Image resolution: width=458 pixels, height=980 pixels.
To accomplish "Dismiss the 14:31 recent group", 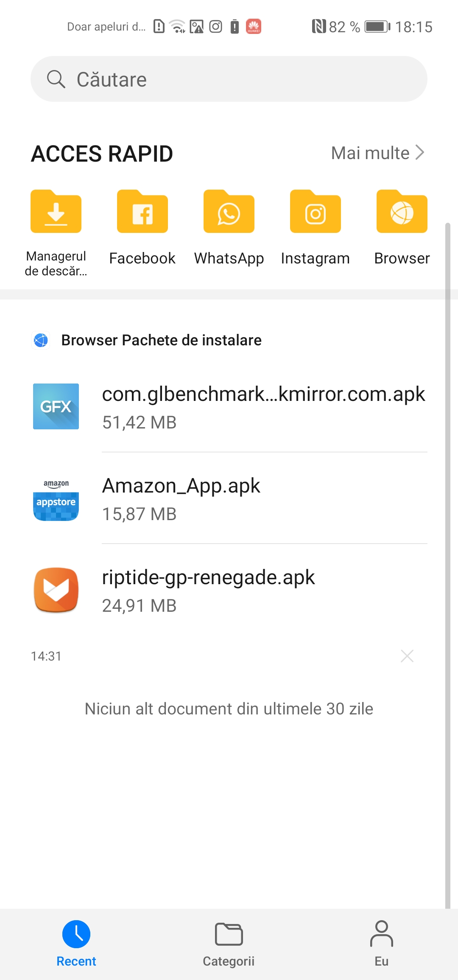I will (407, 656).
